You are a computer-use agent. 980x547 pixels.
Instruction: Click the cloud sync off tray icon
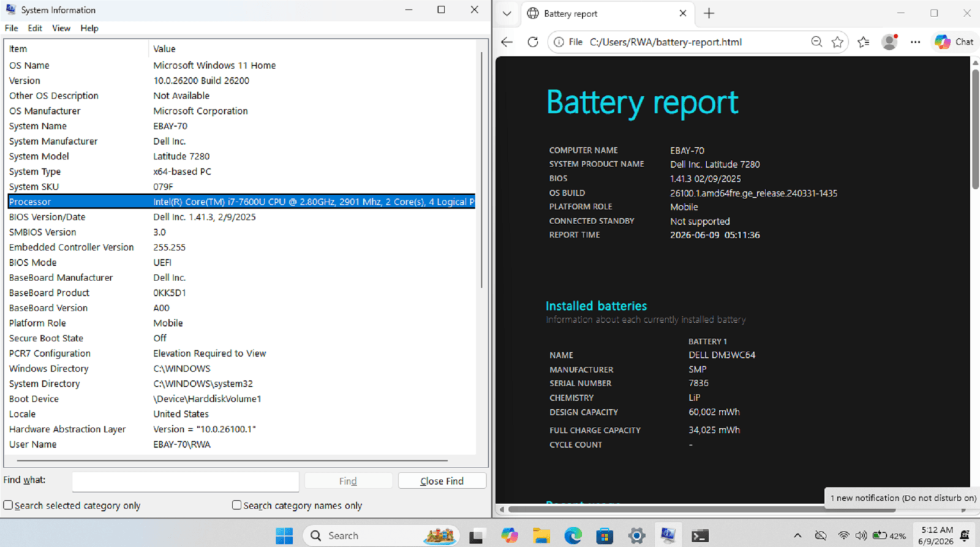coord(821,535)
